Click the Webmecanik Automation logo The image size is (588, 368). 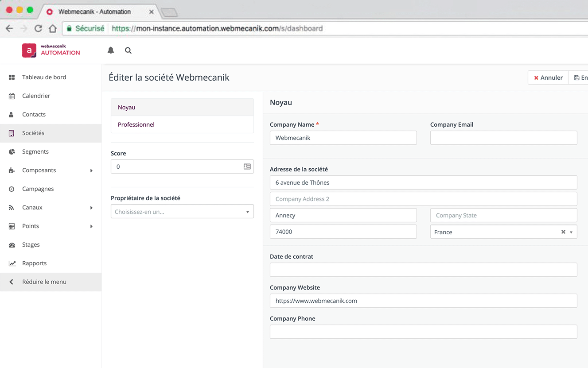[x=51, y=50]
